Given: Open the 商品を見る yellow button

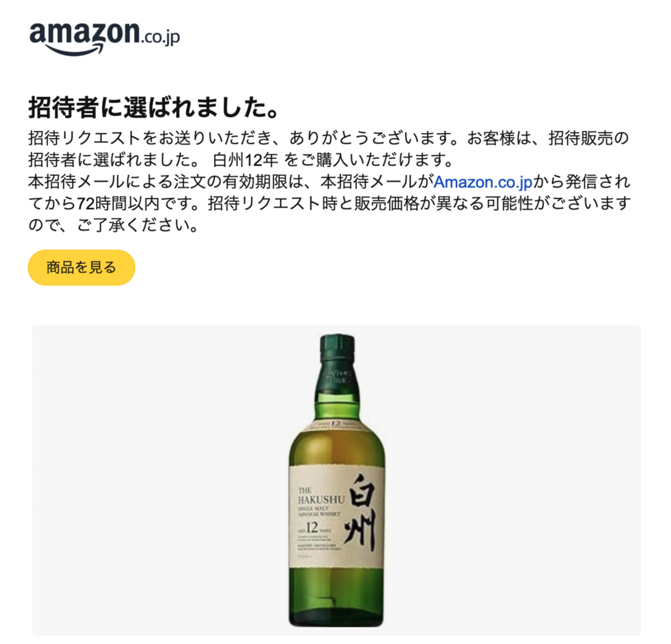Looking at the screenshot, I should click(81, 267).
